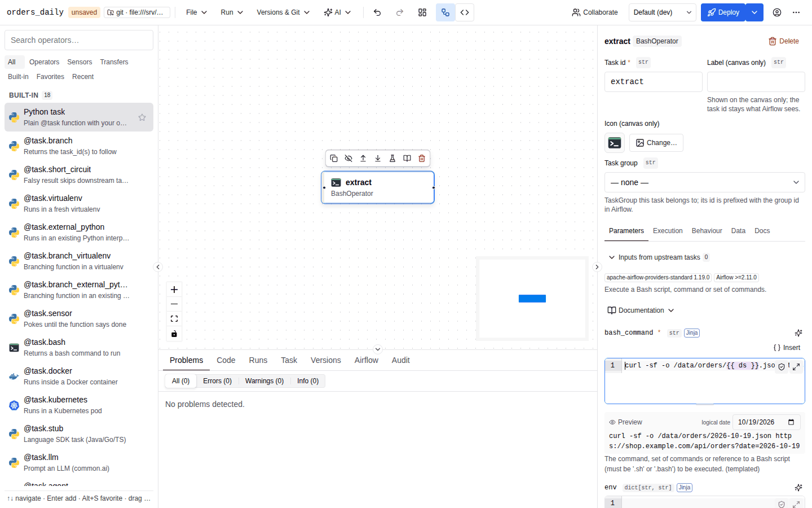Click the Delete task button
Image resolution: width=812 pixels, height=508 pixels.
click(784, 41)
